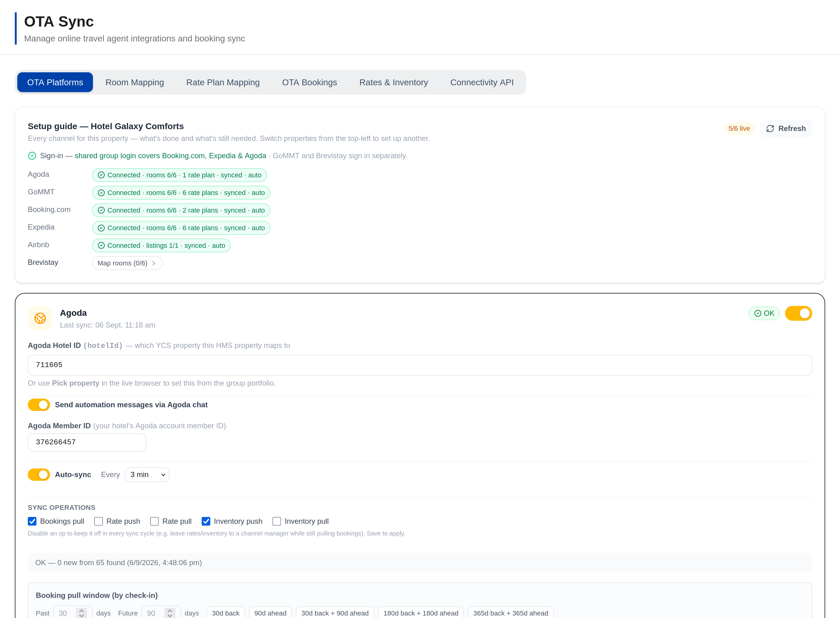Click the check icon in the Airbnb Connected pill
This screenshot has height=618, width=840.
pos(101,245)
